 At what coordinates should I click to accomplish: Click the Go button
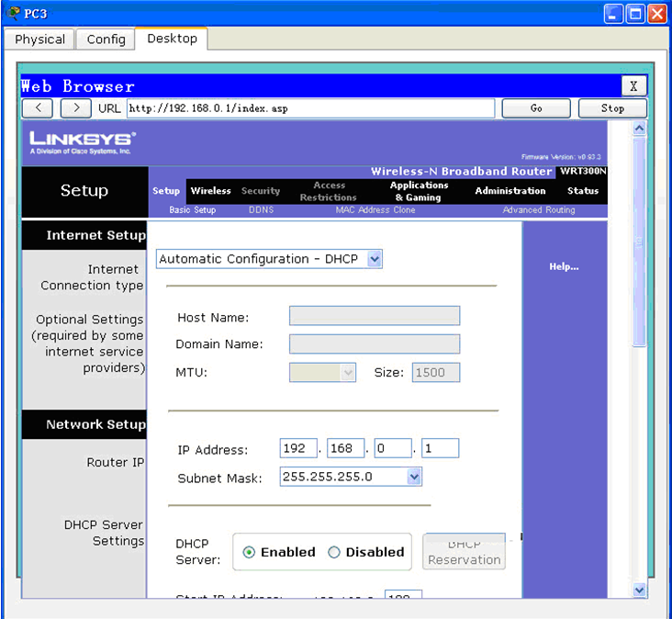536,108
